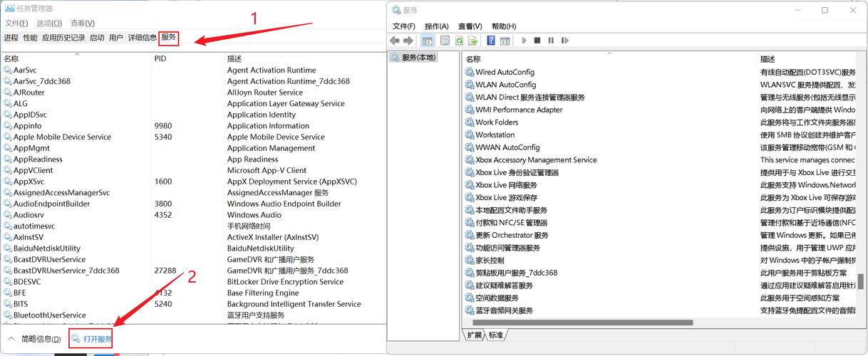Viewport: 868px width, 356px height.
Task: Switch to the 标准 tab in Services window
Action: pos(496,335)
